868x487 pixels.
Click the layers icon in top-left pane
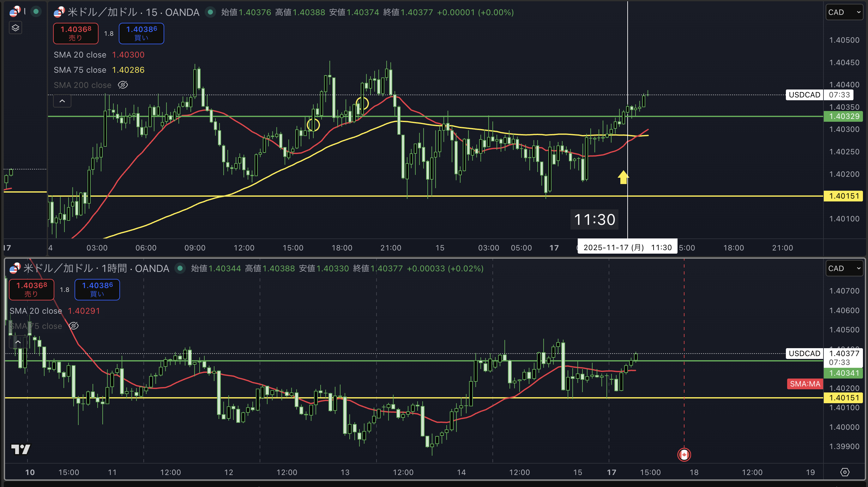click(x=15, y=28)
